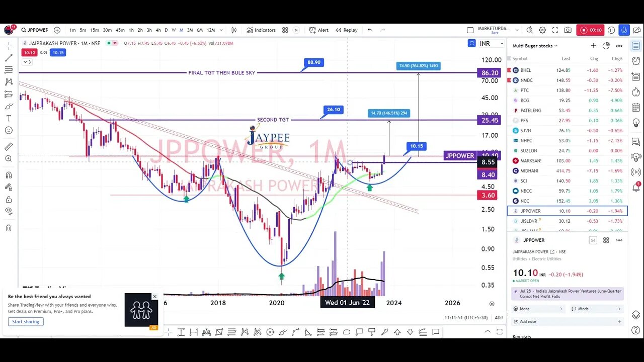Hide all drawings with eye icon
The image size is (644, 362).
point(9,212)
